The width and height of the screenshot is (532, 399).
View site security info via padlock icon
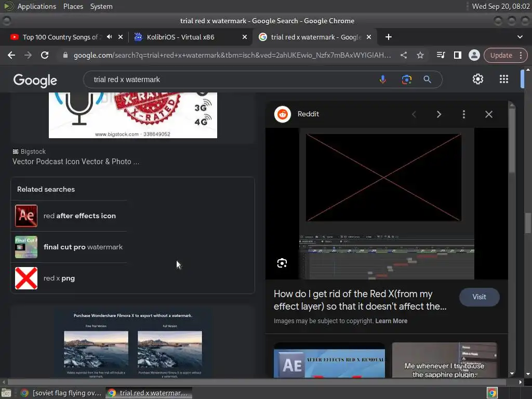pos(65,55)
